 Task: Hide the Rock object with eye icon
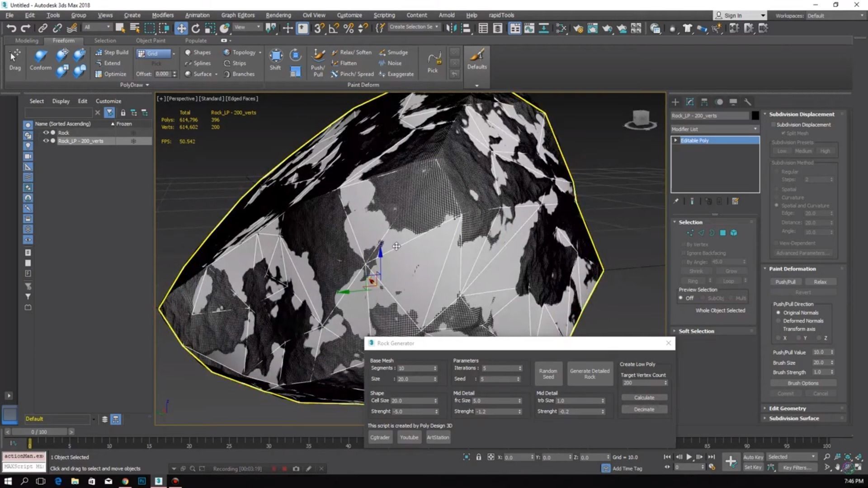click(46, 132)
